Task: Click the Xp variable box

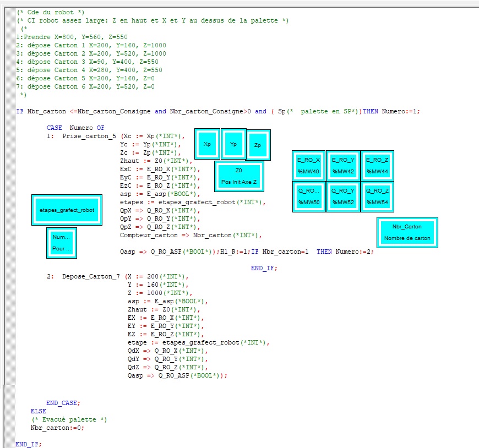Action: 207,144
